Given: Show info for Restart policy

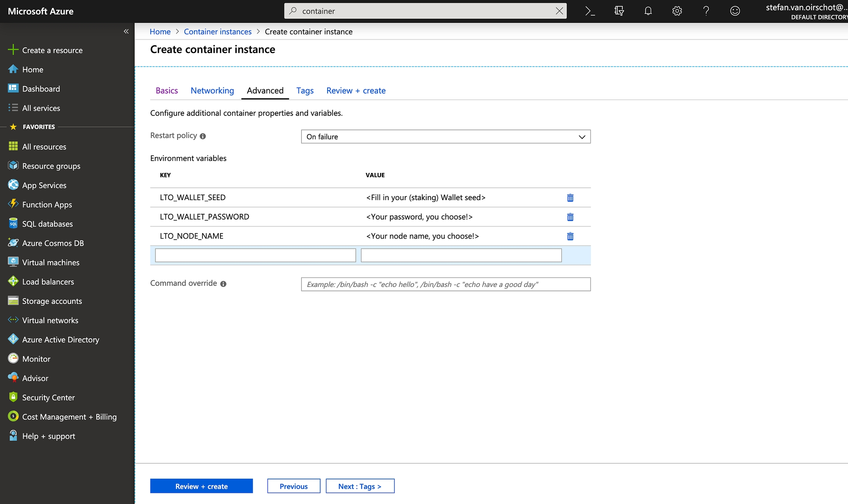Looking at the screenshot, I should point(203,136).
